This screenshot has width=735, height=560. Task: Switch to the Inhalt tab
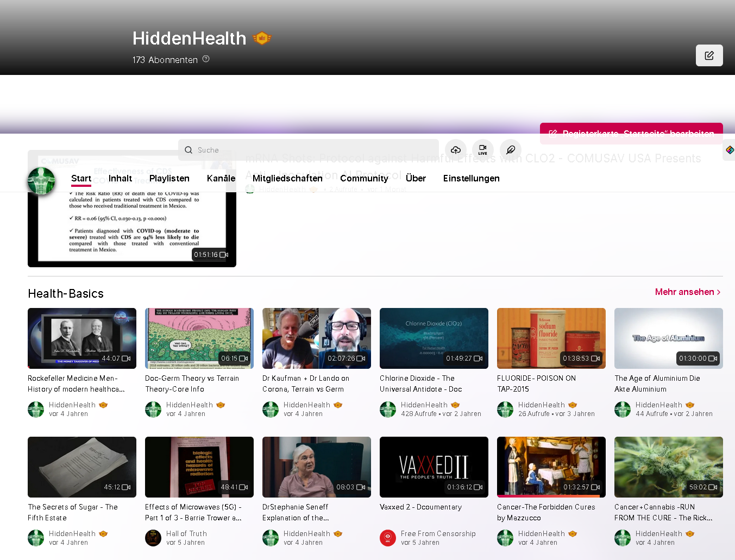120,178
